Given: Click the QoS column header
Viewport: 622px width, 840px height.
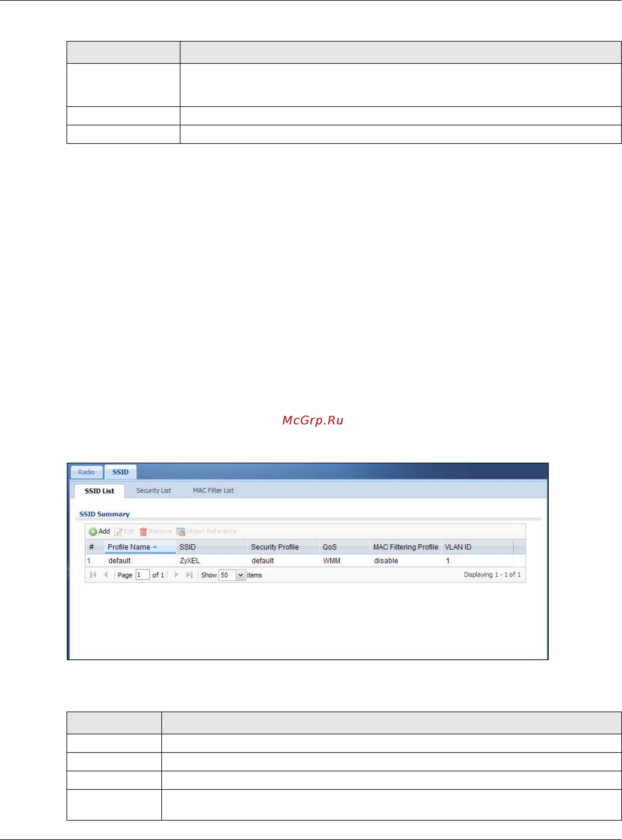Looking at the screenshot, I should point(345,547).
